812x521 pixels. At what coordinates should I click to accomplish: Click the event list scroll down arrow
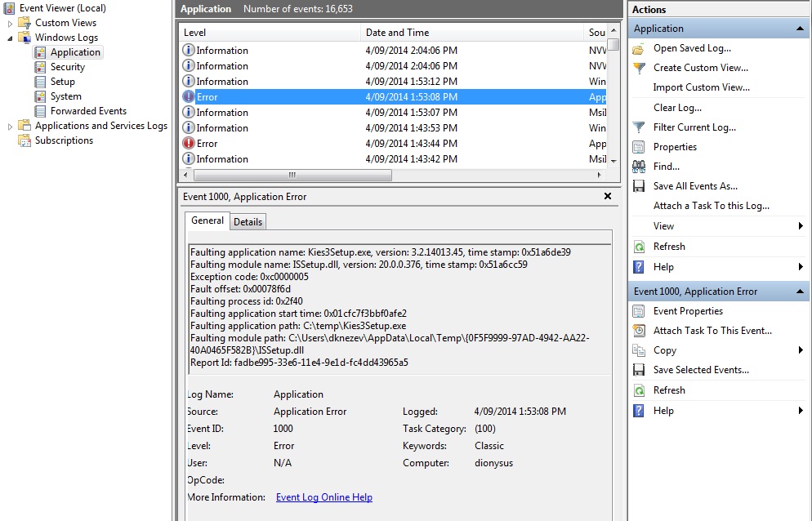tap(613, 161)
